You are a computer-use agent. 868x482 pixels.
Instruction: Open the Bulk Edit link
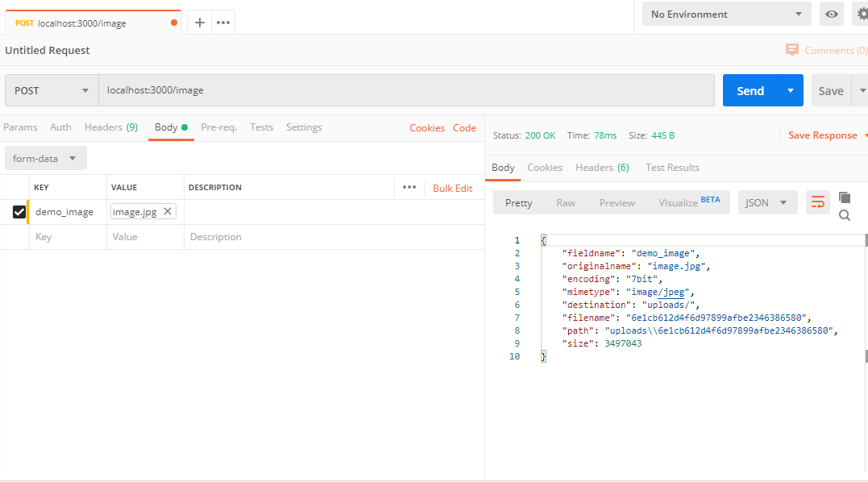coord(452,187)
